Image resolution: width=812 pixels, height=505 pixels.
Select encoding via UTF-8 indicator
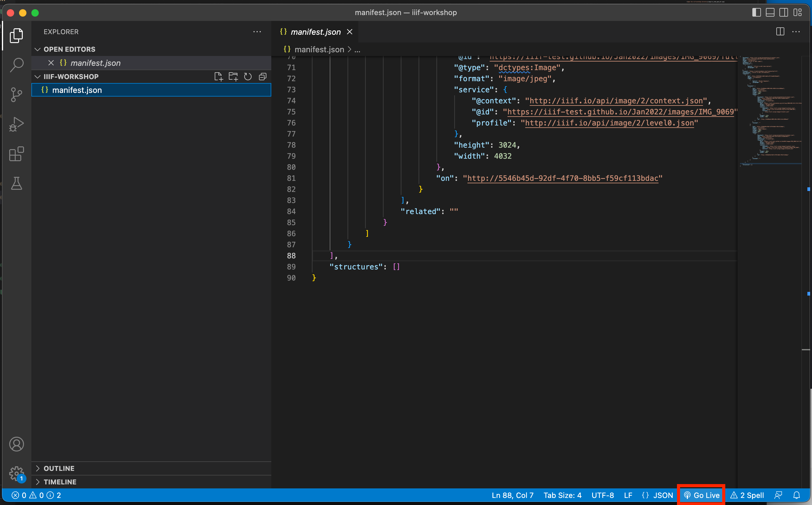click(x=603, y=495)
